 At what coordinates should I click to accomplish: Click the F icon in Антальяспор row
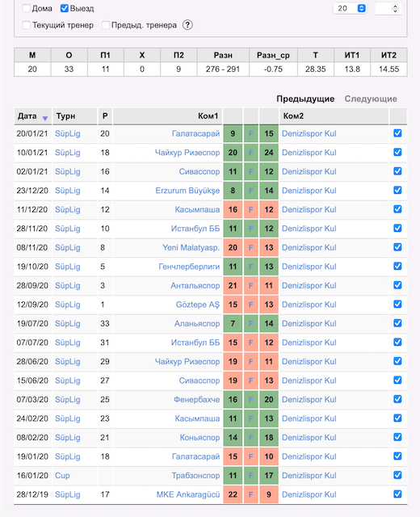click(x=251, y=285)
